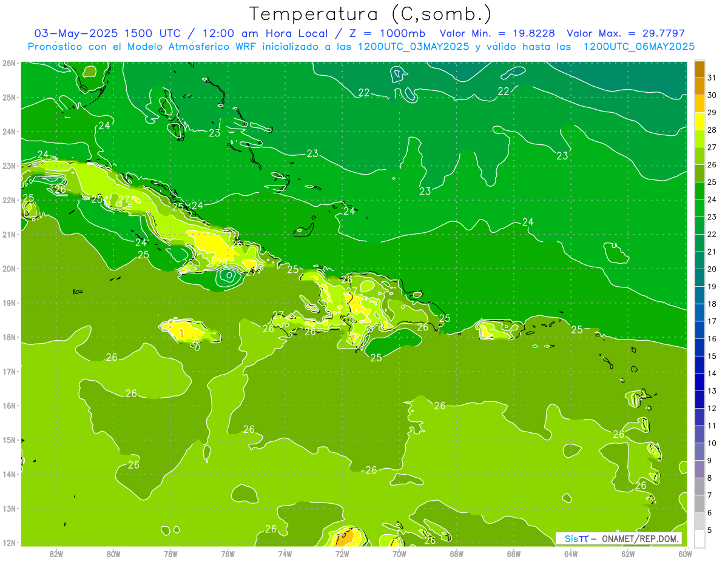Click the 16N latitude axis label
Image resolution: width=728 pixels, height=562 pixels.
click(x=8, y=406)
